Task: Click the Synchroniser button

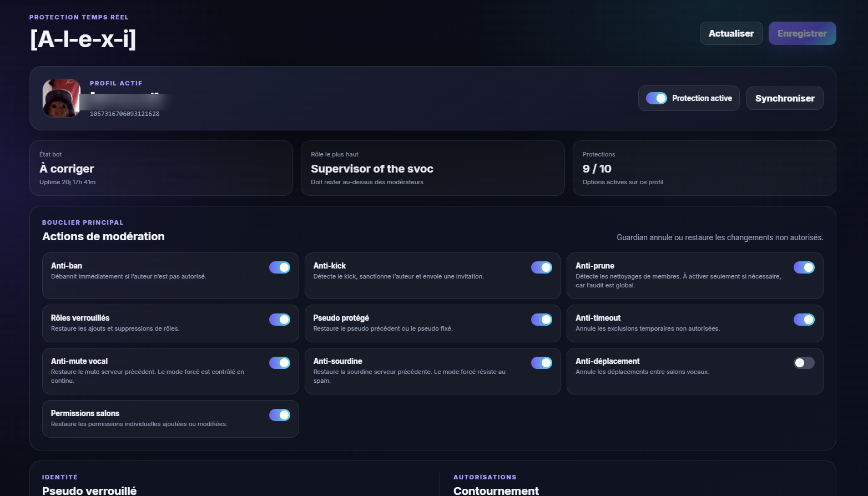Action: [785, 98]
